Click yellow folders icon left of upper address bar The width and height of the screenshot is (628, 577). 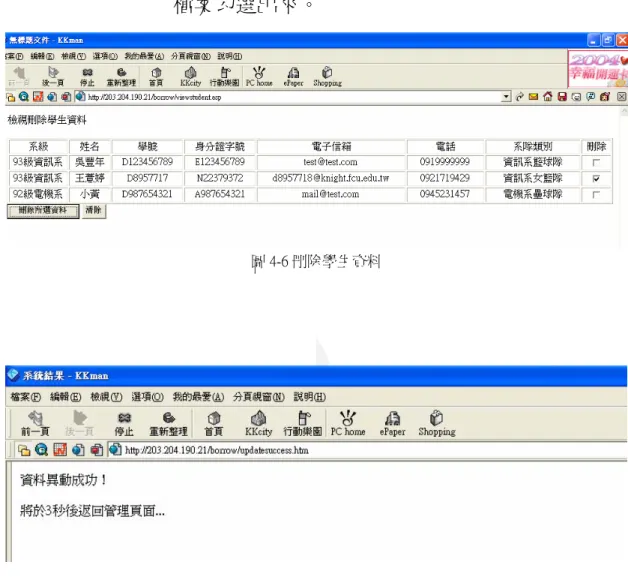tap(10, 97)
